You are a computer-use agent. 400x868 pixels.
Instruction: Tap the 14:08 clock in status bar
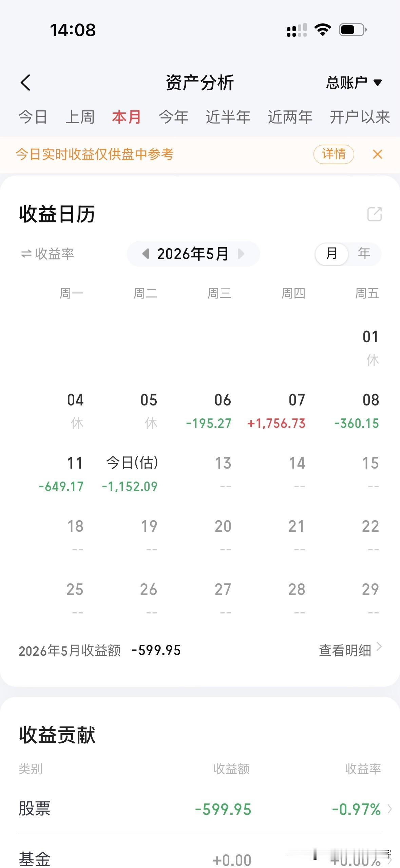click(x=73, y=30)
